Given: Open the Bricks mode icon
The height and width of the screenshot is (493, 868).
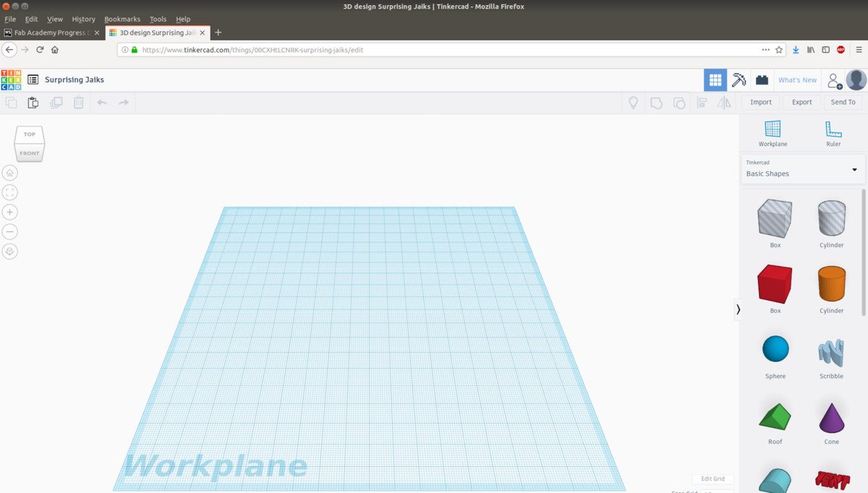Looking at the screenshot, I should tap(762, 80).
